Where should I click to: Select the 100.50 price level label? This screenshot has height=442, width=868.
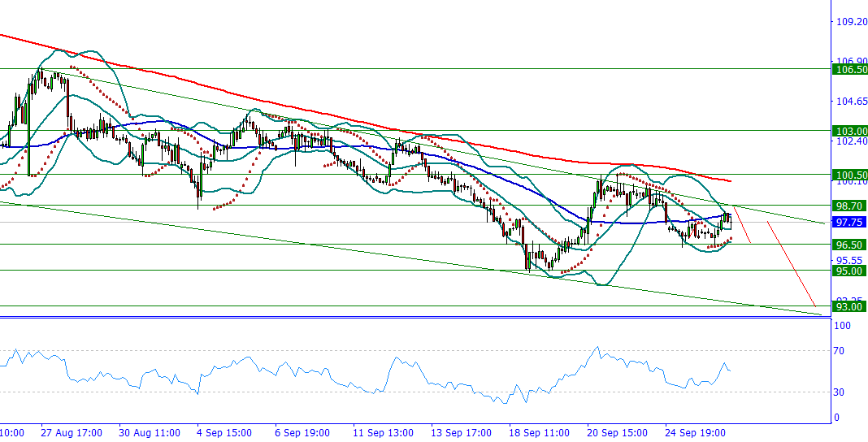point(850,175)
